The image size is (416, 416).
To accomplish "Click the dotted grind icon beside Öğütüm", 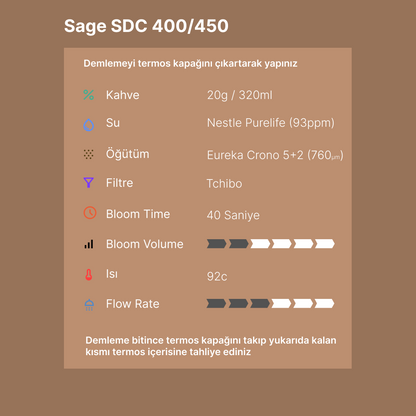I will click(88, 154).
